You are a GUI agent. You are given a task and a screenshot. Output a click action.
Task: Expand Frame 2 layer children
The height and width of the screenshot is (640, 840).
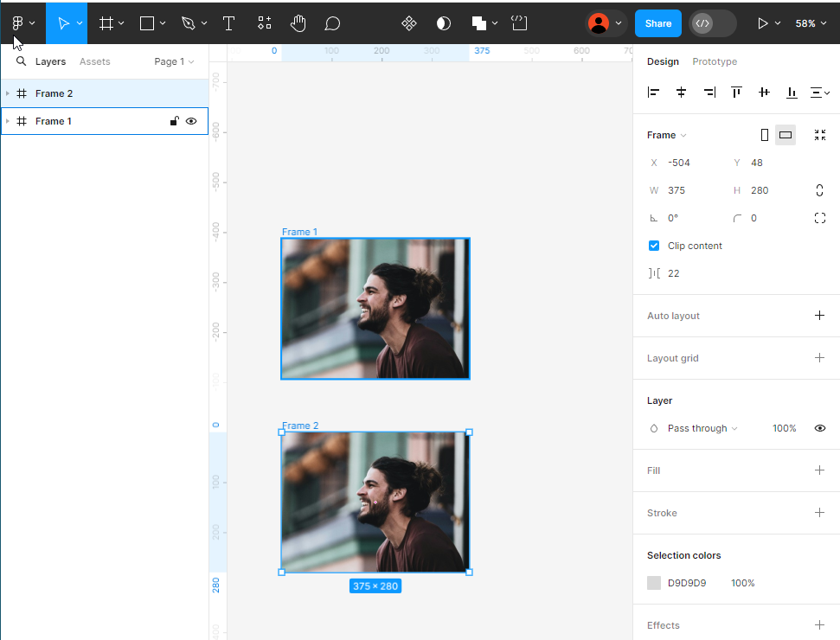pyautogui.click(x=8, y=93)
